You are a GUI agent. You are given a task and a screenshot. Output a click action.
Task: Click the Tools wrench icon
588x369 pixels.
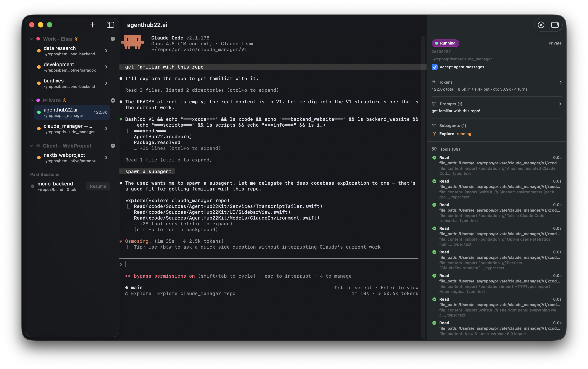(x=434, y=149)
